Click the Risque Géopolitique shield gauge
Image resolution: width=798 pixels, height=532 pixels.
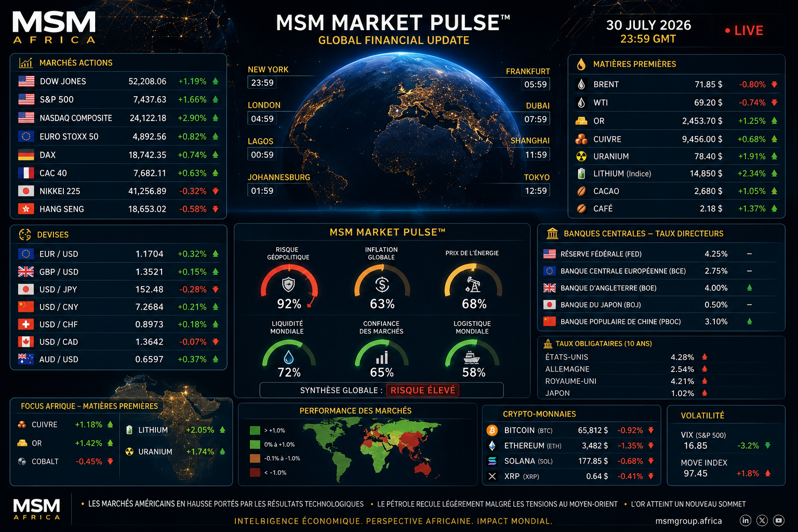[289, 287]
